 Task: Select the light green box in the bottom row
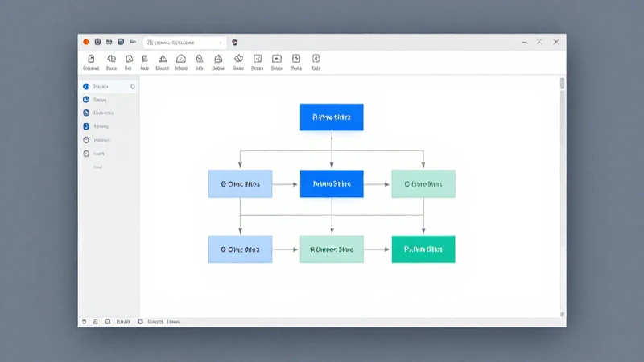coord(332,249)
